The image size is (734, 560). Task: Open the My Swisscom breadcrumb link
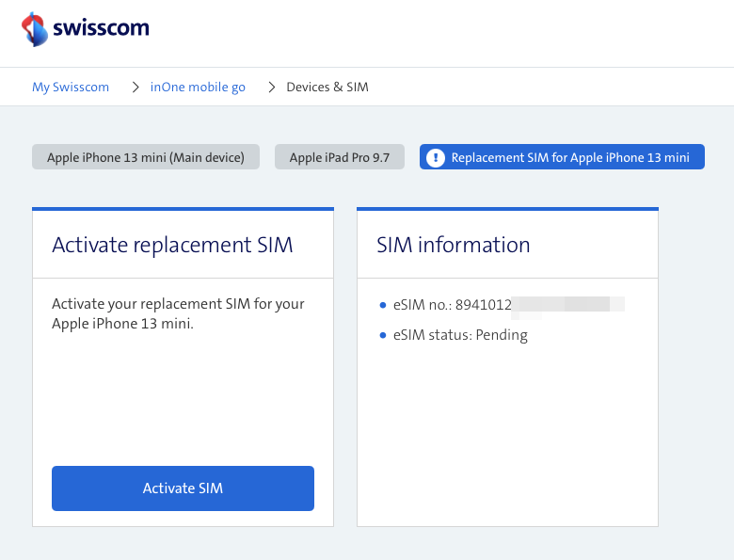click(x=71, y=87)
